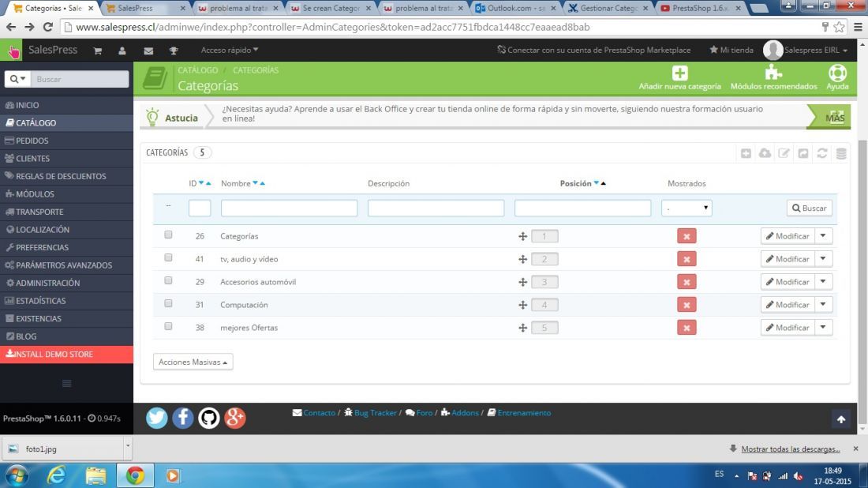Viewport: 868px width, 488px height.
Task: Click the import edit icon in panel header
Action: click(x=784, y=153)
